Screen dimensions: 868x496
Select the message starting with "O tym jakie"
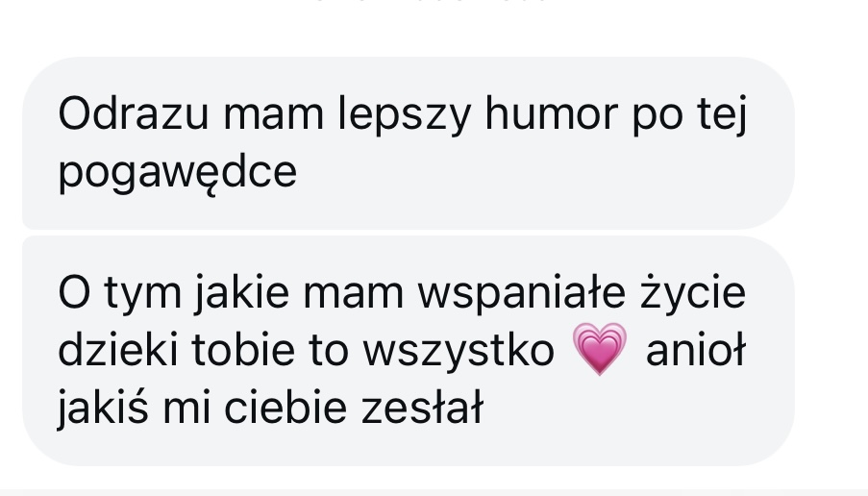click(x=409, y=351)
